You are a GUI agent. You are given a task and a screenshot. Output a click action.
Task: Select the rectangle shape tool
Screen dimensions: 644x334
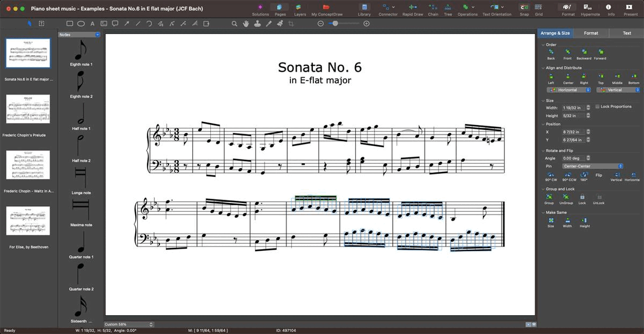pos(70,24)
